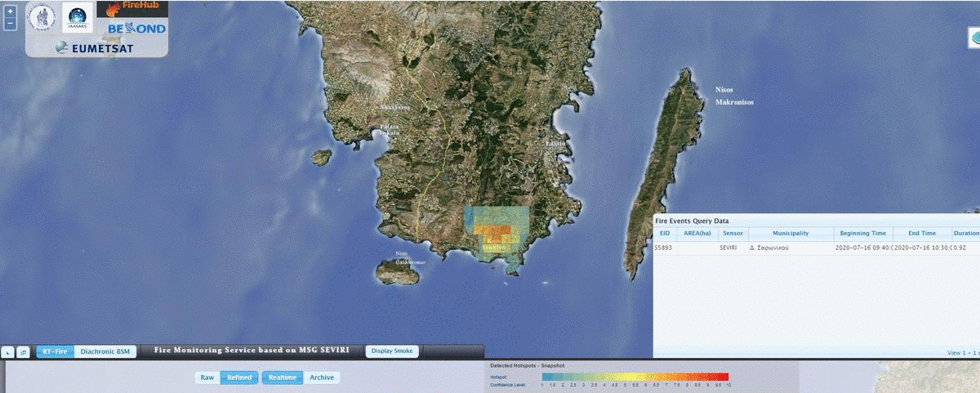The image size is (980, 393).
Task: Click Detected Hotspots - Snapshot legend title
Action: (x=527, y=365)
